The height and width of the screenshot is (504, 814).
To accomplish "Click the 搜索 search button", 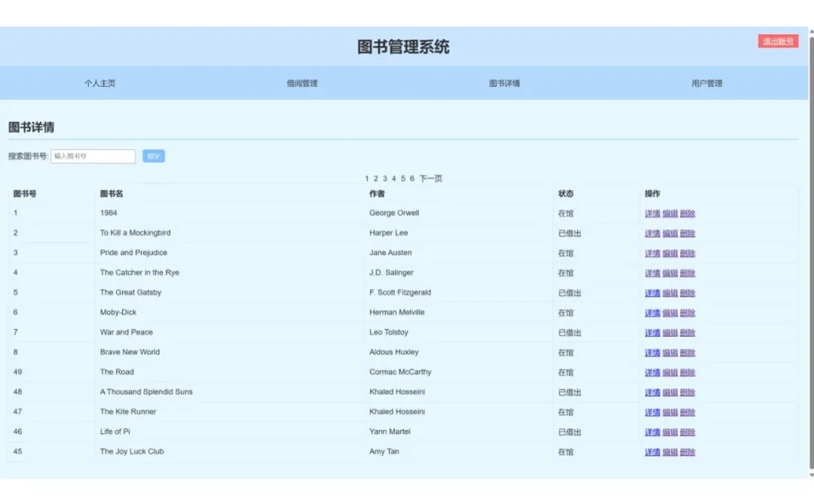I will 154,156.
